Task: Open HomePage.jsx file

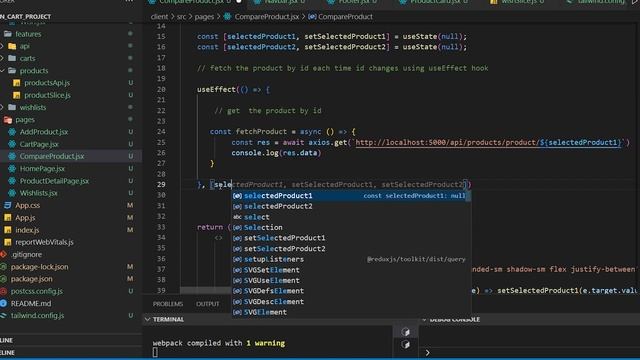Action: click(42, 169)
